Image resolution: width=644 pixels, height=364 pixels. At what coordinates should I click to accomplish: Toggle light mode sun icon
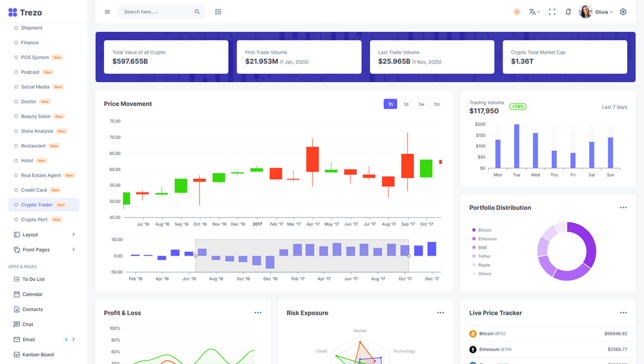(517, 12)
